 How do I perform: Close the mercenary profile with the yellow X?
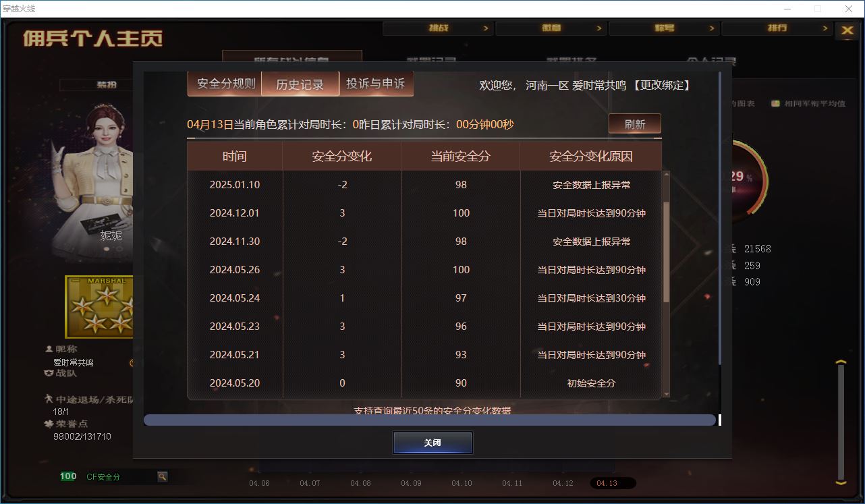847,30
